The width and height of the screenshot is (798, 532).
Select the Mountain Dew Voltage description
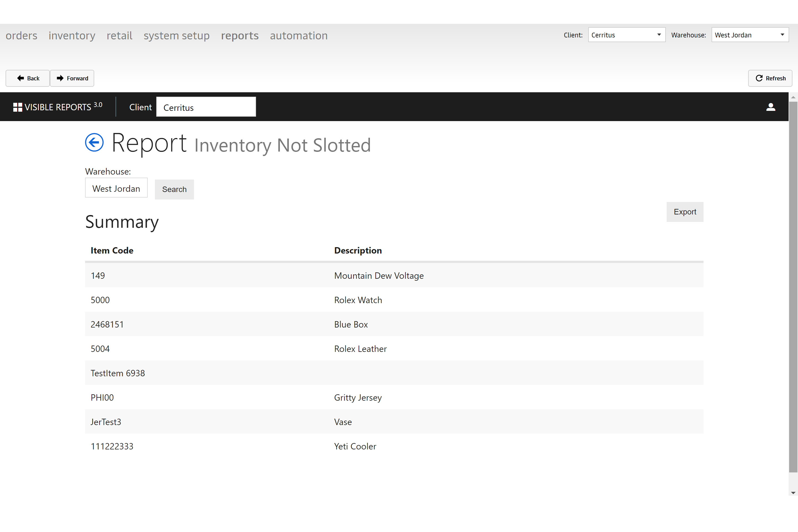click(x=379, y=275)
